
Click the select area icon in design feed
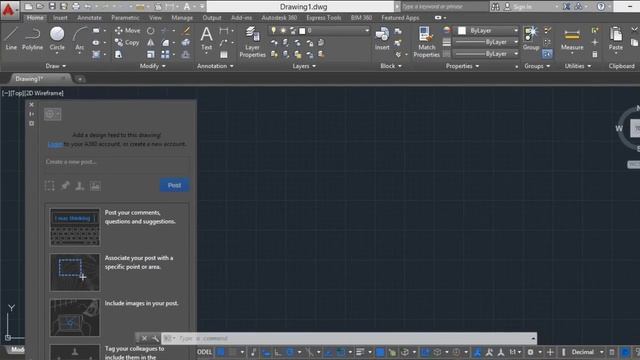[50, 186]
